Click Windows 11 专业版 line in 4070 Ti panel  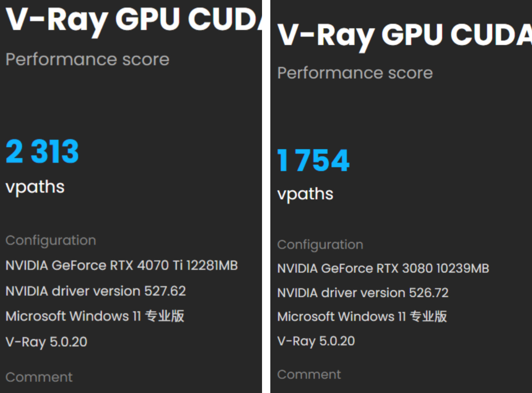pyautogui.click(x=95, y=316)
